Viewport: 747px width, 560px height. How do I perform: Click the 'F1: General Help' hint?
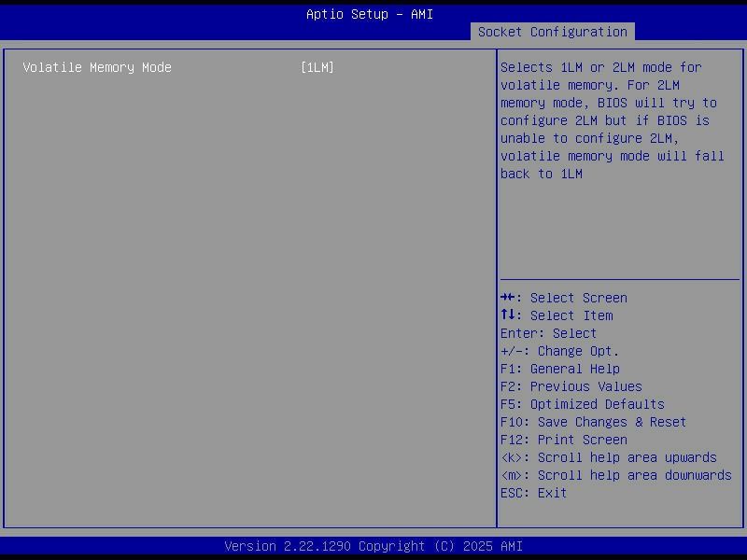pyautogui.click(x=559, y=369)
